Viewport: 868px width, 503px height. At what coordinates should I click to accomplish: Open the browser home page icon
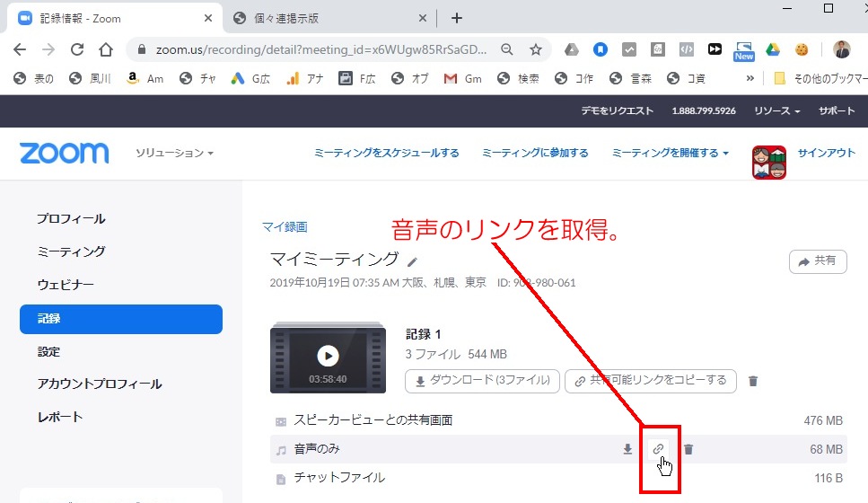pyautogui.click(x=106, y=50)
